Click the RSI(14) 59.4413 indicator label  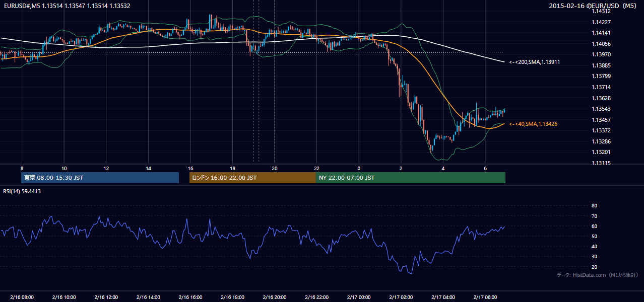tap(22, 191)
